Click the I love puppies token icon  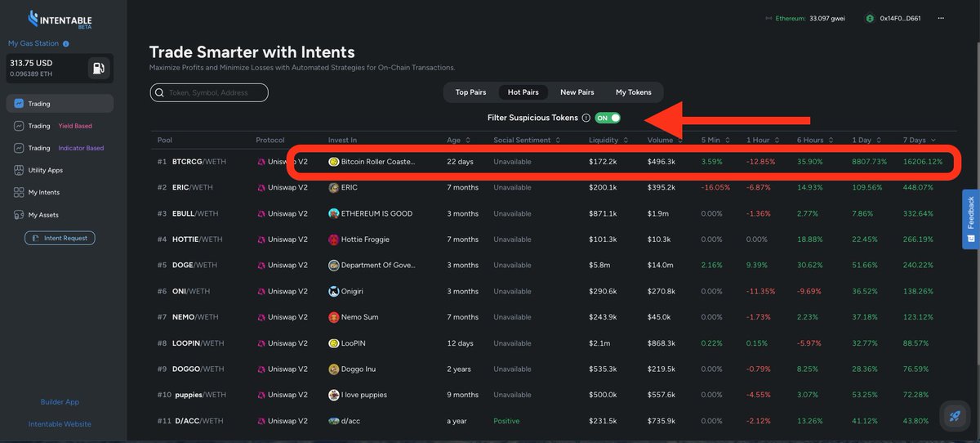334,395
